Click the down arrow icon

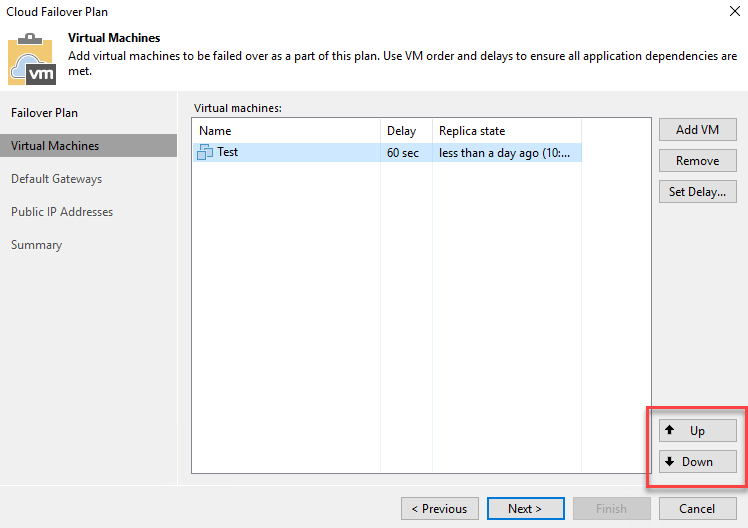[x=669, y=461]
